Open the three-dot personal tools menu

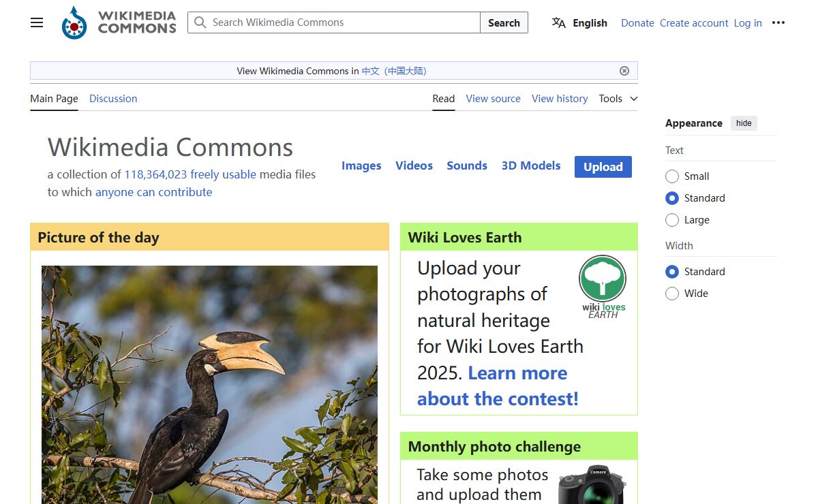[x=778, y=22]
